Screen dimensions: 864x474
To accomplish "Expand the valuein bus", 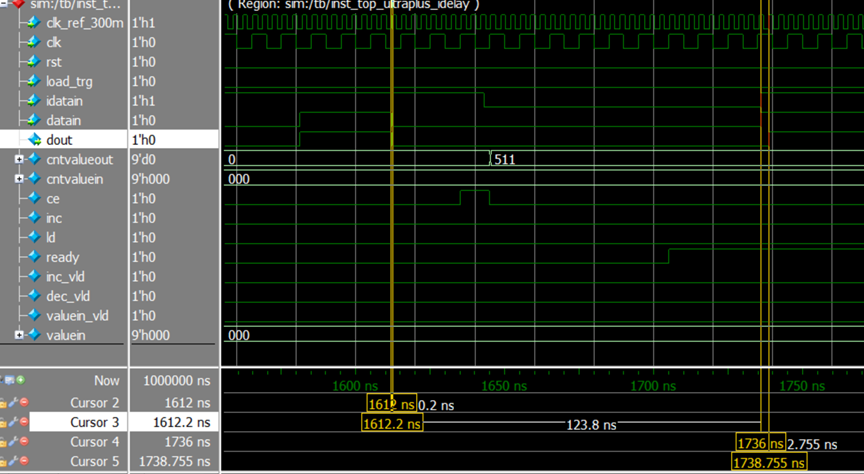I will tap(19, 335).
